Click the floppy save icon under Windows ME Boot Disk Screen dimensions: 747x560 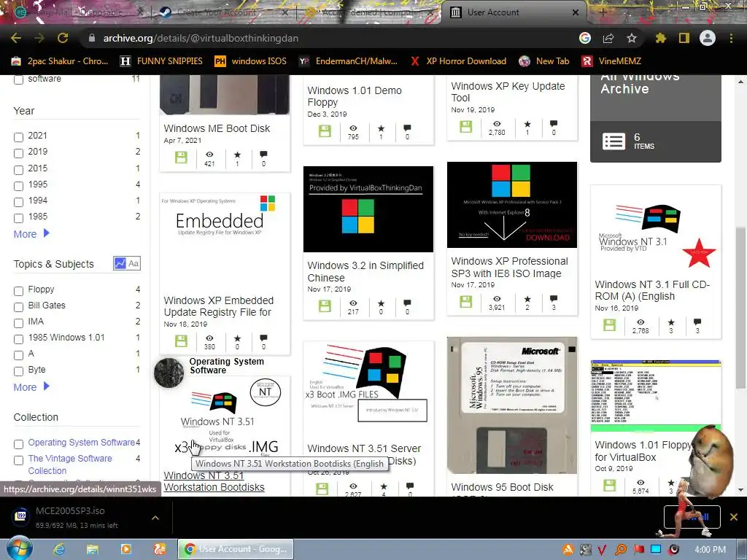click(x=181, y=157)
